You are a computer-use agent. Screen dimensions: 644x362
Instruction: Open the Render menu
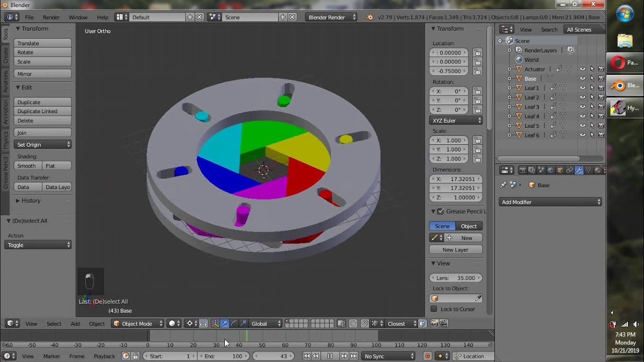[51, 17]
